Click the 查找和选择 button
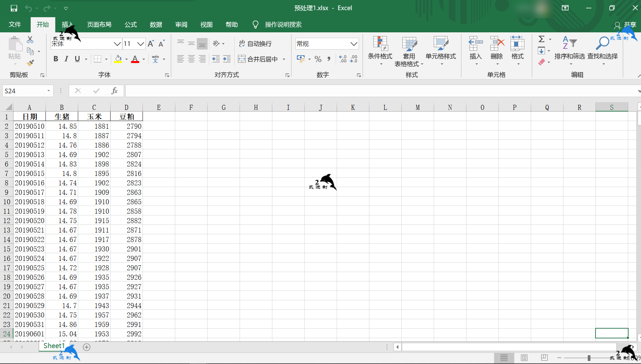Screen dimensions: 641x364 tap(603, 51)
